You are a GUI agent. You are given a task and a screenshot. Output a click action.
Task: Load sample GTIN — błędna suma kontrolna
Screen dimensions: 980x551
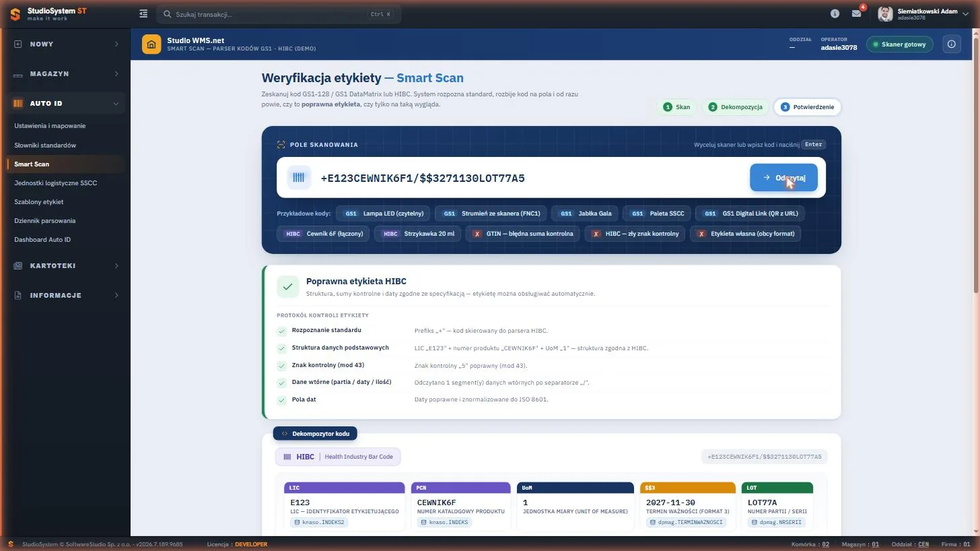(522, 234)
